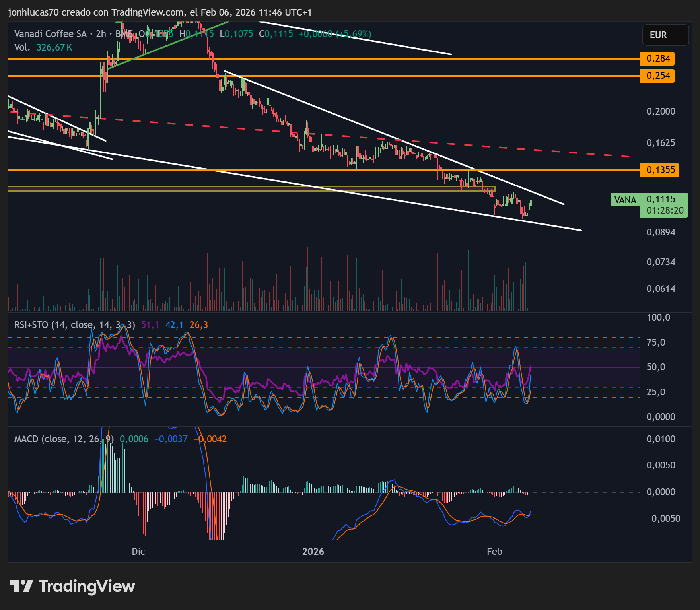
Task: Click the TradingView wordmark text
Action: click(87, 586)
